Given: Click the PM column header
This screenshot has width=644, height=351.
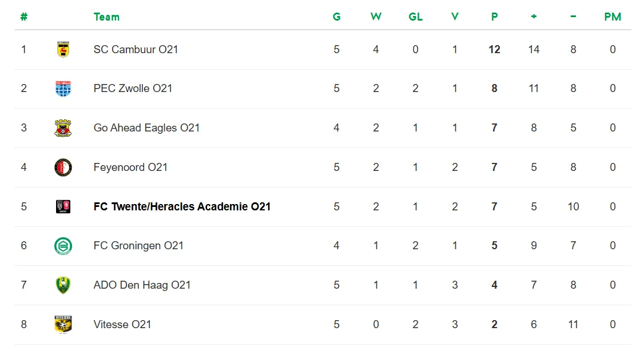Looking at the screenshot, I should pos(613,17).
